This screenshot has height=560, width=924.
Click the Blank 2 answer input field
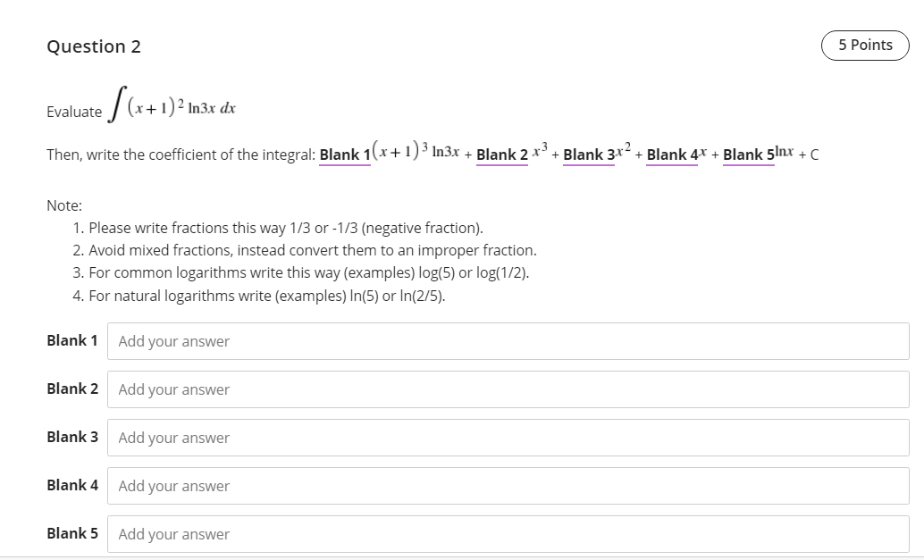(509, 389)
